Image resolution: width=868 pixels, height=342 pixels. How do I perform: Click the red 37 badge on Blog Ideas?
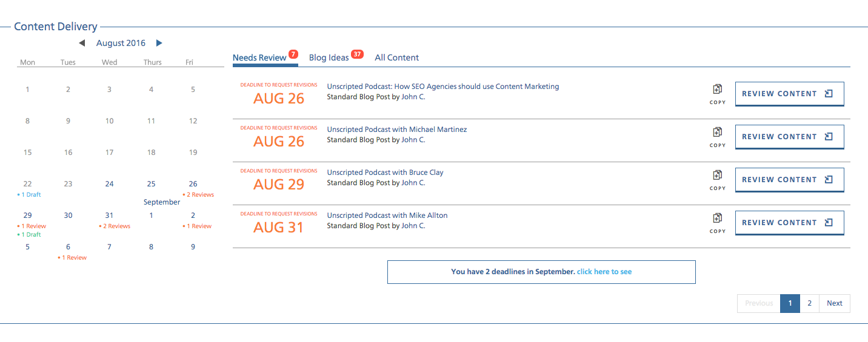coord(357,54)
